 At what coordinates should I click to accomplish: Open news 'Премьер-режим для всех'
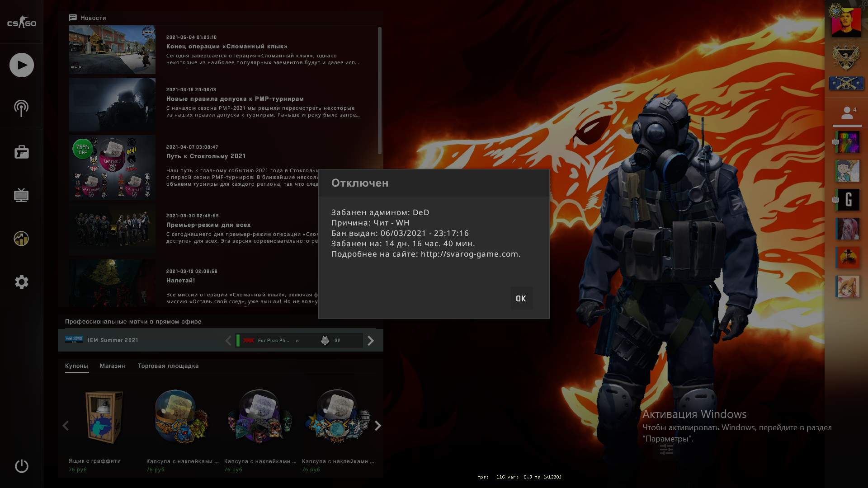tap(208, 225)
